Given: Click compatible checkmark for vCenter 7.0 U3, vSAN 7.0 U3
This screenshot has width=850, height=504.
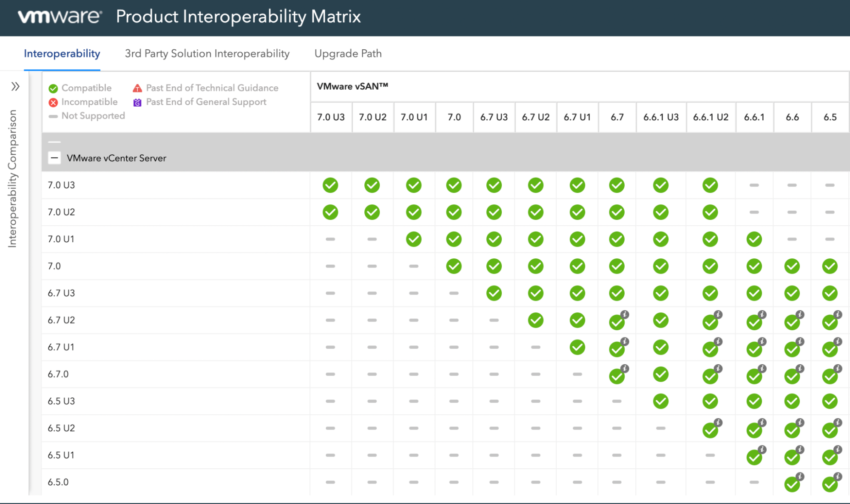Looking at the screenshot, I should click(330, 185).
